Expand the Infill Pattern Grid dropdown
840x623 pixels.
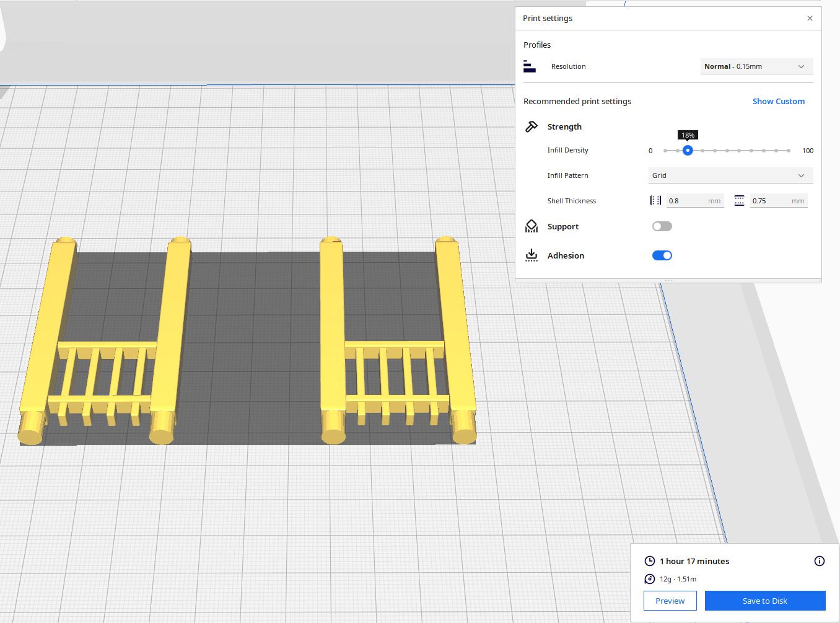[x=730, y=175]
